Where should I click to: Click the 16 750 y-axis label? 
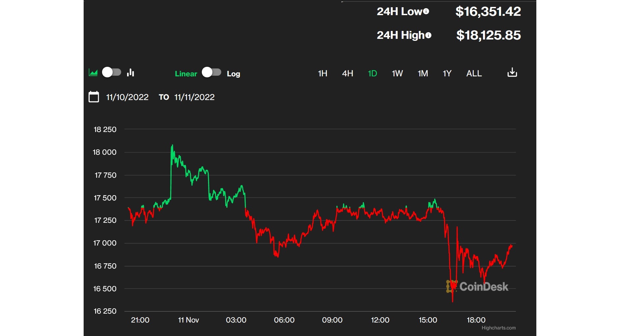(105, 266)
